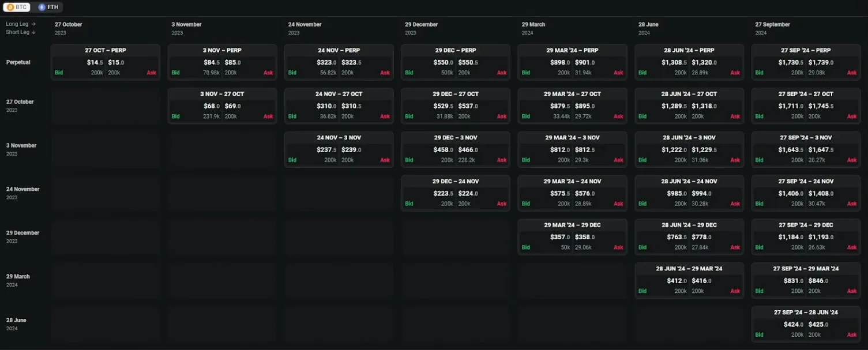Viewport: 868px width, 350px height.
Task: Click ask $416.0 in 28 JUN '24 – 29 MAR '24
Action: click(701, 281)
